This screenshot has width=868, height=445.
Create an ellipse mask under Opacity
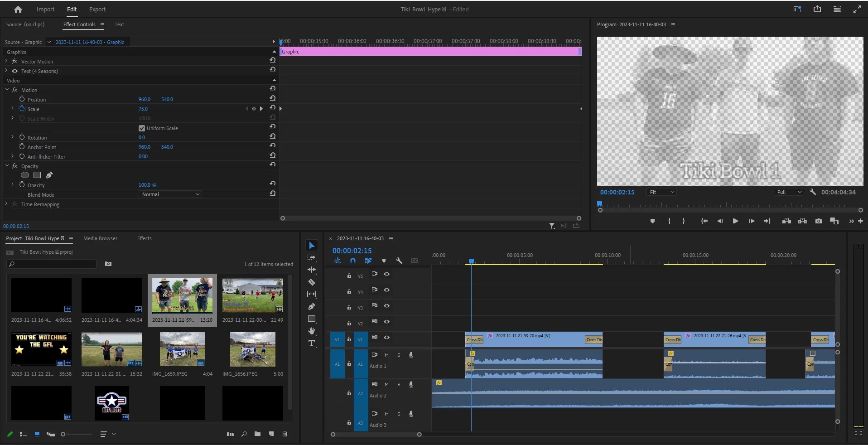(25, 175)
